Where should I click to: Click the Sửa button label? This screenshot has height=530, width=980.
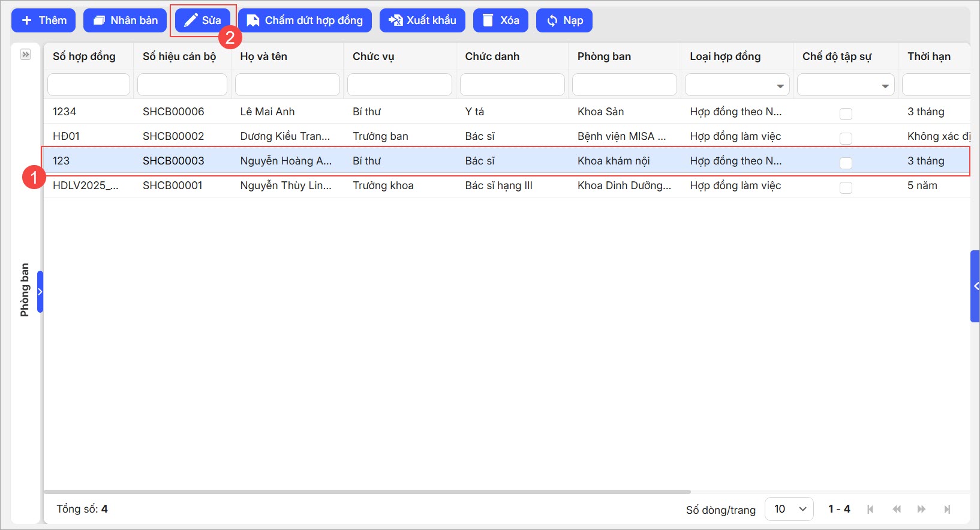coord(212,20)
